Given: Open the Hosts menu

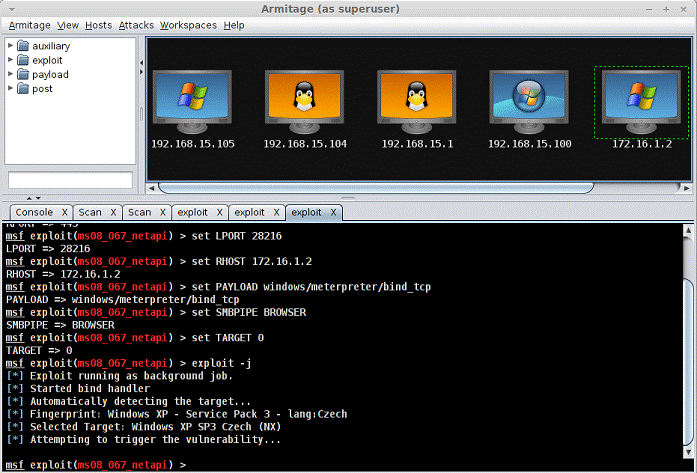Looking at the screenshot, I should 98,25.
